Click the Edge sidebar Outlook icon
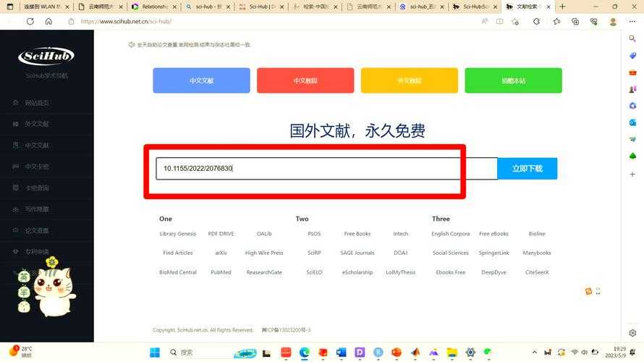644x362 pixels. [632, 122]
